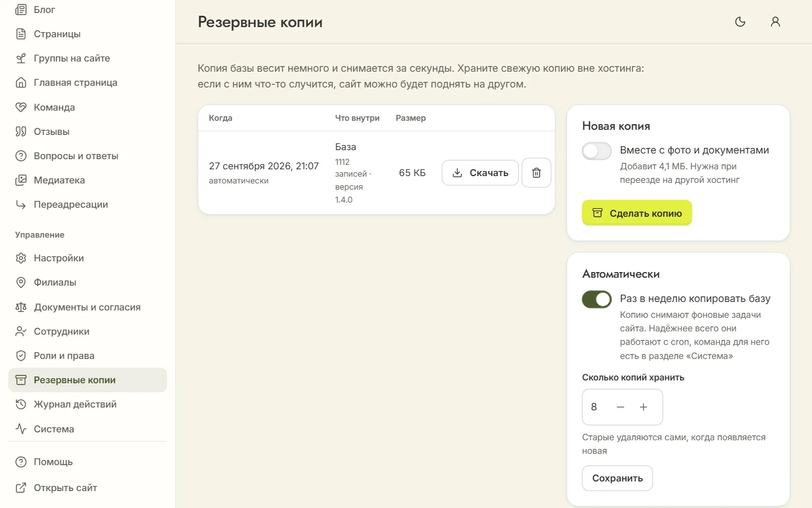The height and width of the screenshot is (508, 812).
Task: Click the Филиалы location pin icon
Action: 21,282
